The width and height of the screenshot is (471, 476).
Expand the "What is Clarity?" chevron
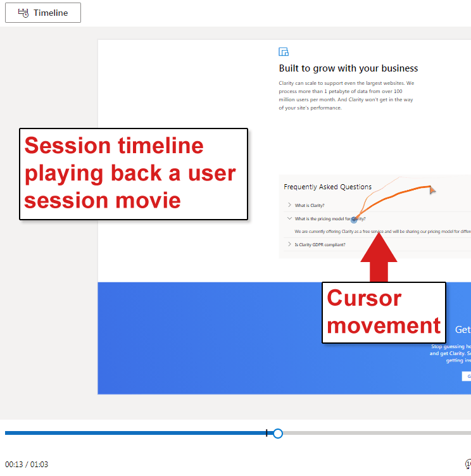[289, 205]
